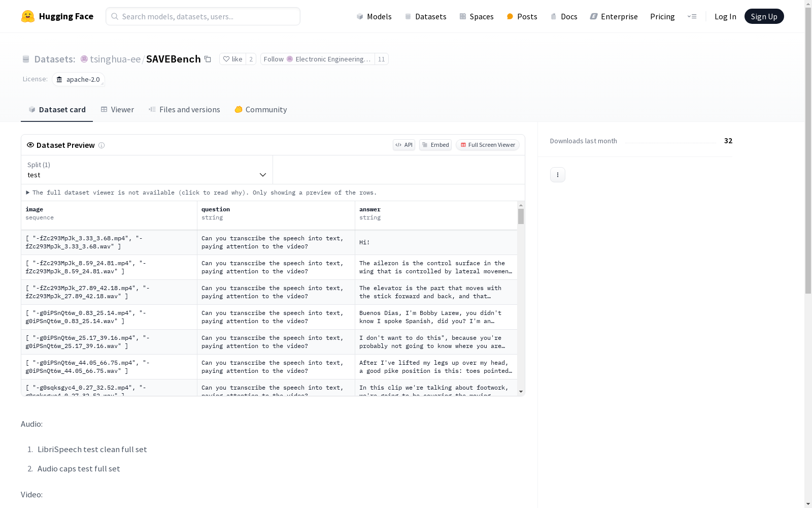Click the Downloads last month count 32
Screen dimensions: 812x508
728,141
